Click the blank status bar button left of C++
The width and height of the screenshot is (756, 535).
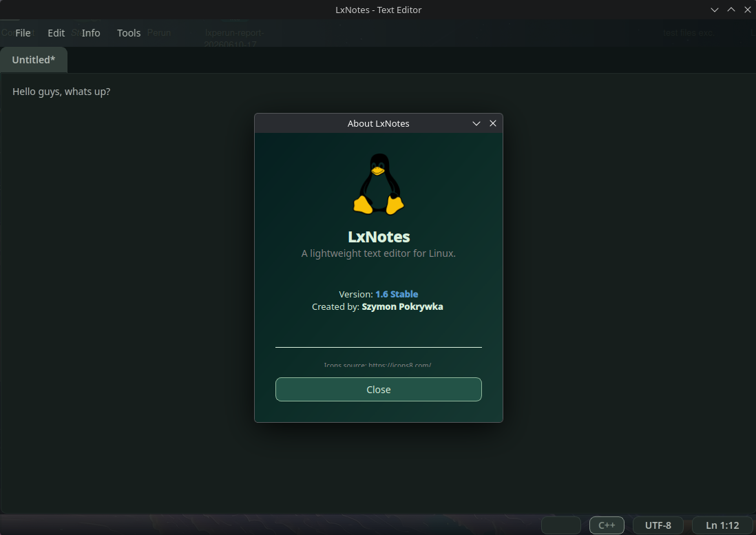pyautogui.click(x=561, y=525)
